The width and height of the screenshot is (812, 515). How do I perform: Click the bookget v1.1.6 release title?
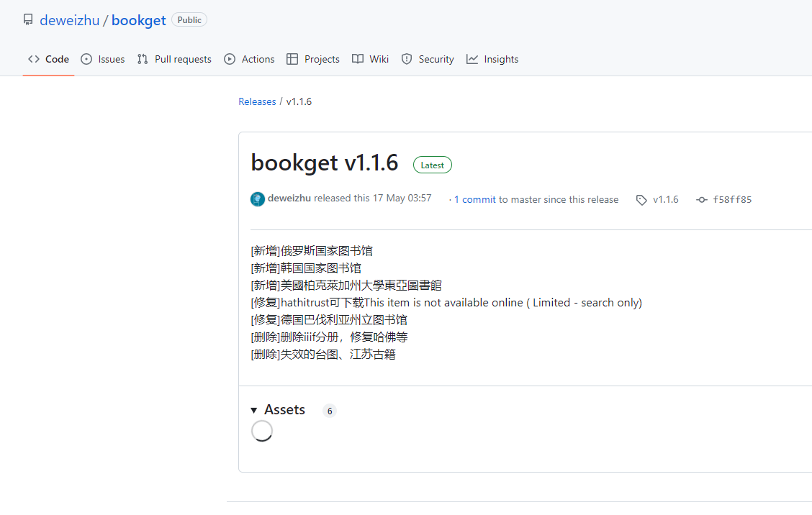pyautogui.click(x=324, y=163)
